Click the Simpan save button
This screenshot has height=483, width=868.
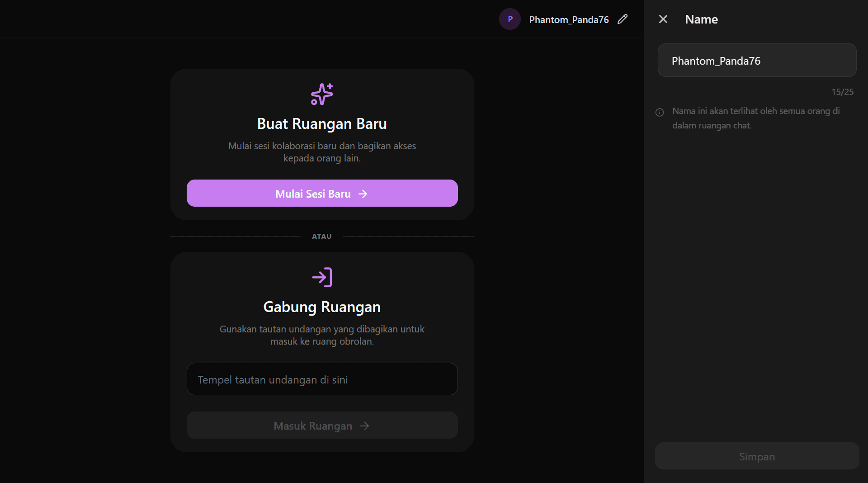[757, 456]
